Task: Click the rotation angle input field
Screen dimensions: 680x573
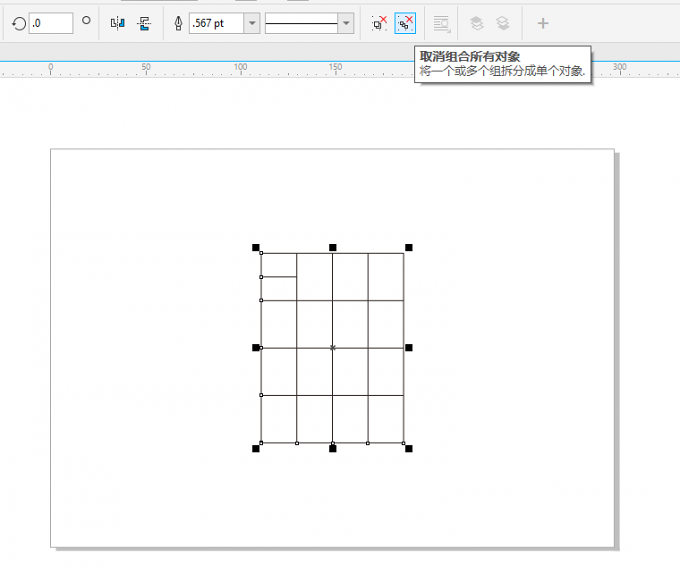Action: [50, 22]
